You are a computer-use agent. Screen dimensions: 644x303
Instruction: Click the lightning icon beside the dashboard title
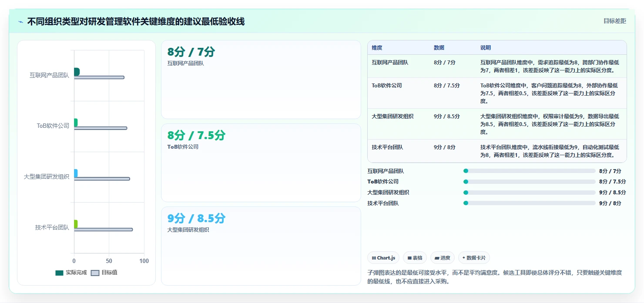click(x=21, y=22)
